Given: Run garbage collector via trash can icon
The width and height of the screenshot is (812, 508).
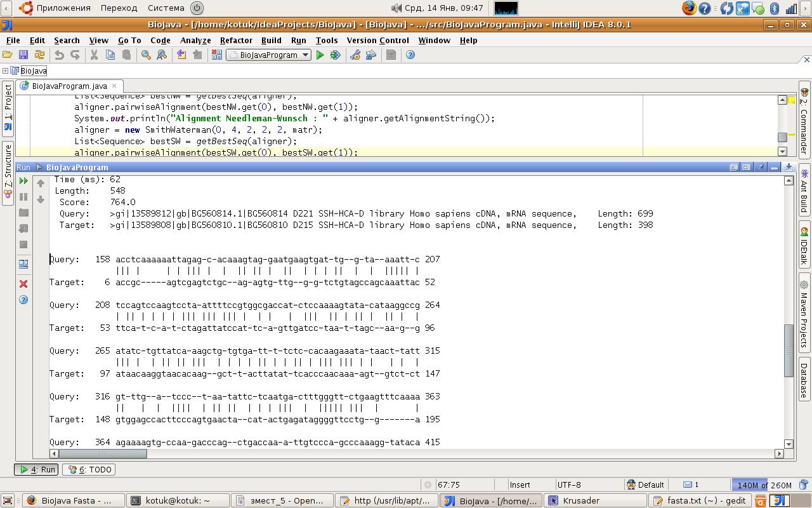Looking at the screenshot, I should point(804,485).
